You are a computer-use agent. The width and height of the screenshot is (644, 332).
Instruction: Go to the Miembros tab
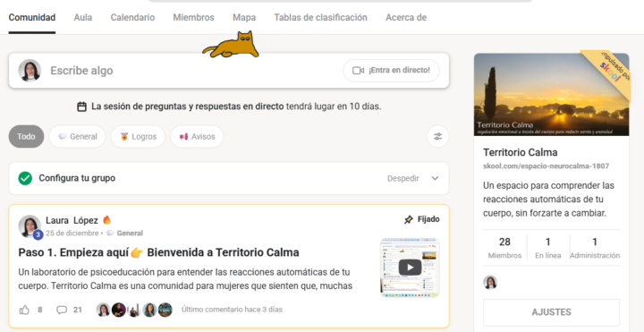(193, 18)
